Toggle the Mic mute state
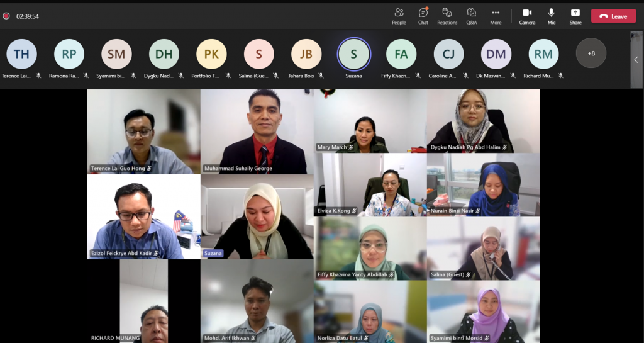The height and width of the screenshot is (343, 644). click(x=551, y=16)
